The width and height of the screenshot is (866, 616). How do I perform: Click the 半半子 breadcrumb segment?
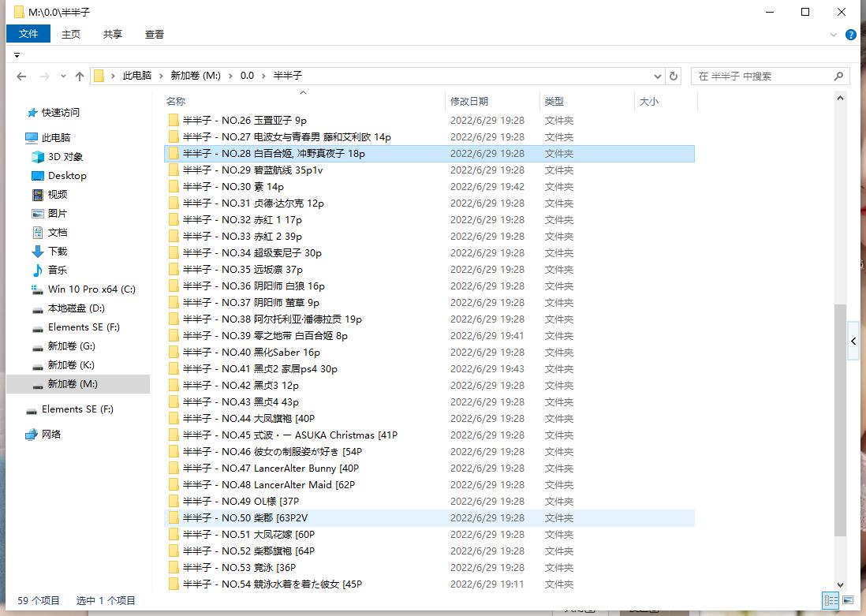click(288, 76)
